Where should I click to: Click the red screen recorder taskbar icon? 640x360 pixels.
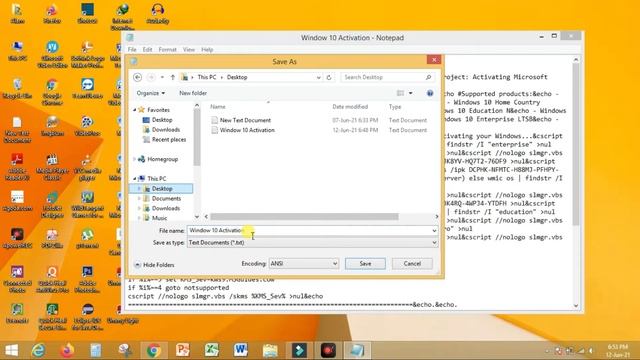click(328, 351)
